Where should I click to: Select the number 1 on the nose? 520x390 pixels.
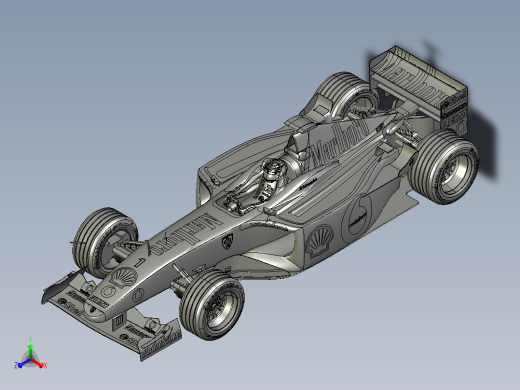click(140, 262)
